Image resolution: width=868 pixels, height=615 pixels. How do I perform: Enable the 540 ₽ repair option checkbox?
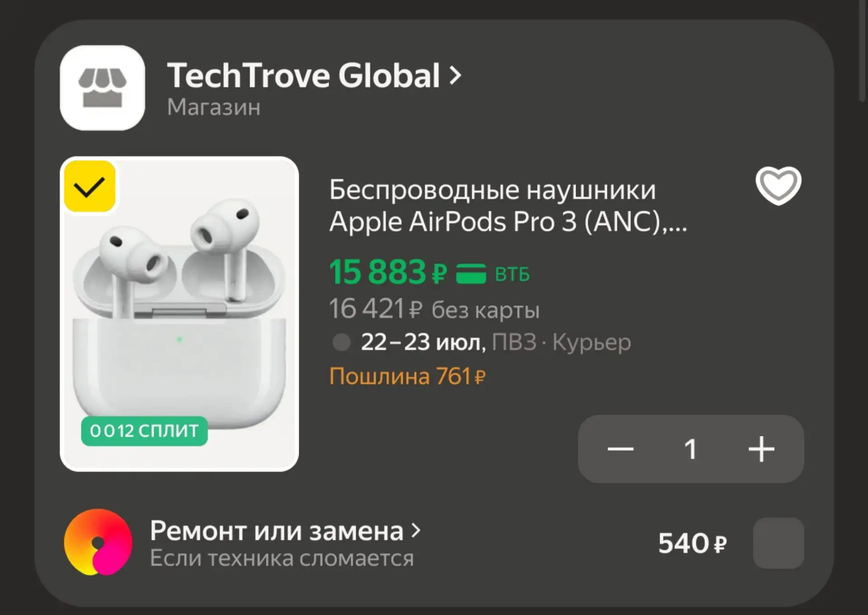point(778,543)
